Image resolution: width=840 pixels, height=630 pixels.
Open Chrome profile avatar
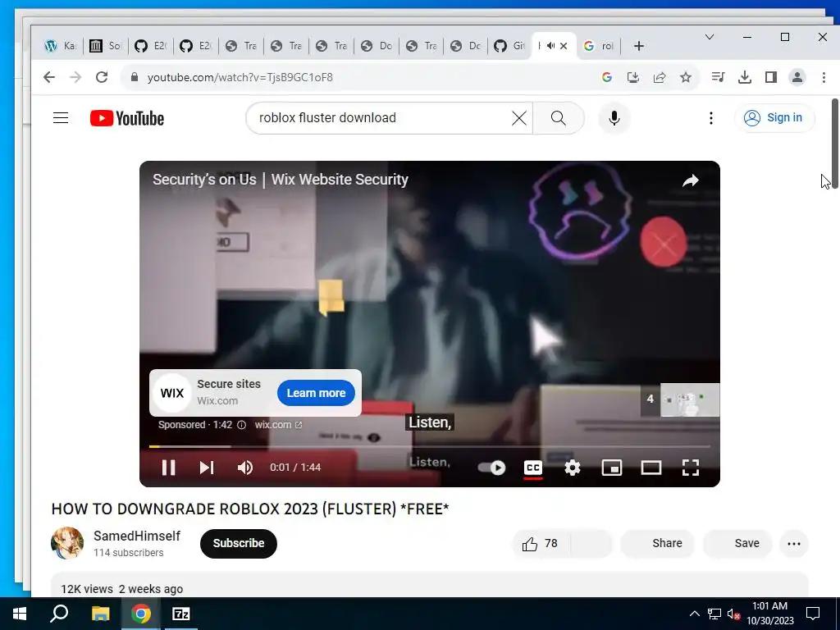(x=797, y=77)
